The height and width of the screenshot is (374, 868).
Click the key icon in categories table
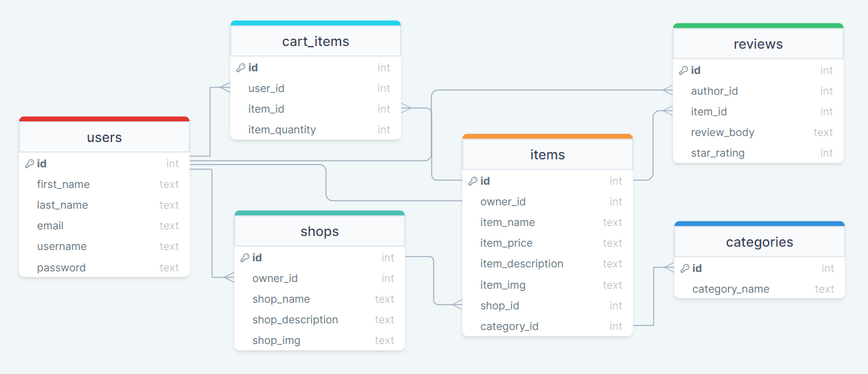(685, 268)
